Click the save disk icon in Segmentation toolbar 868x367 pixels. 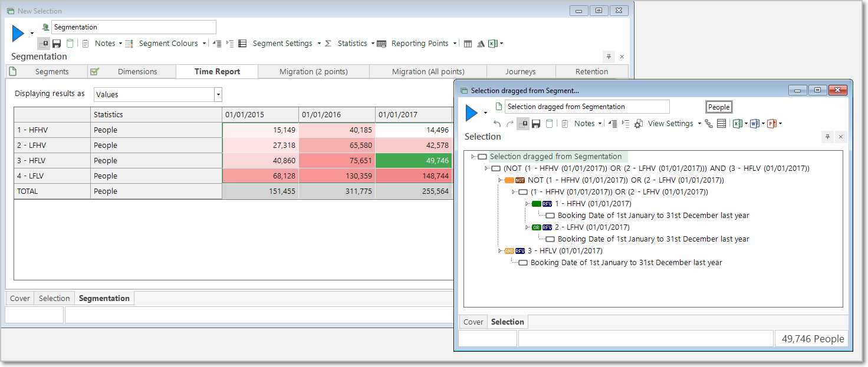57,44
